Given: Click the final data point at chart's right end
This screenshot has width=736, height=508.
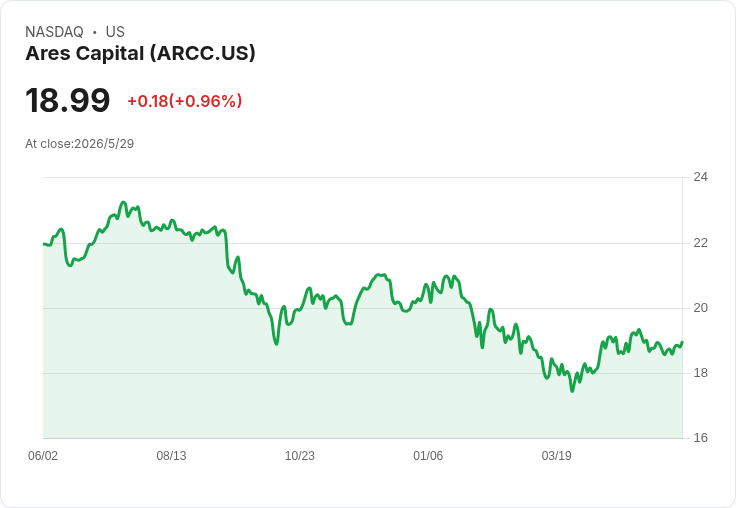Looking at the screenshot, I should pos(682,342).
